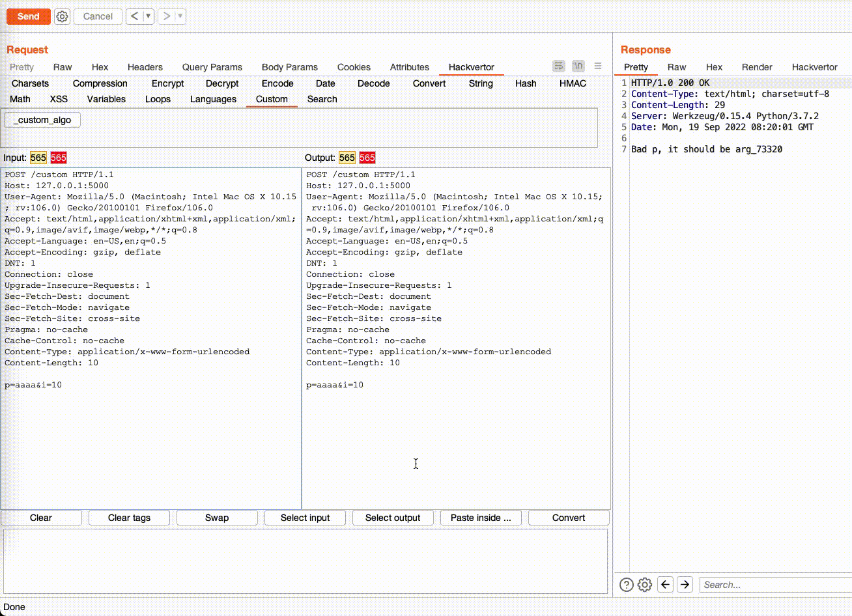Go to next request with forward arrow
This screenshot has height=616, width=852.
[x=167, y=16]
